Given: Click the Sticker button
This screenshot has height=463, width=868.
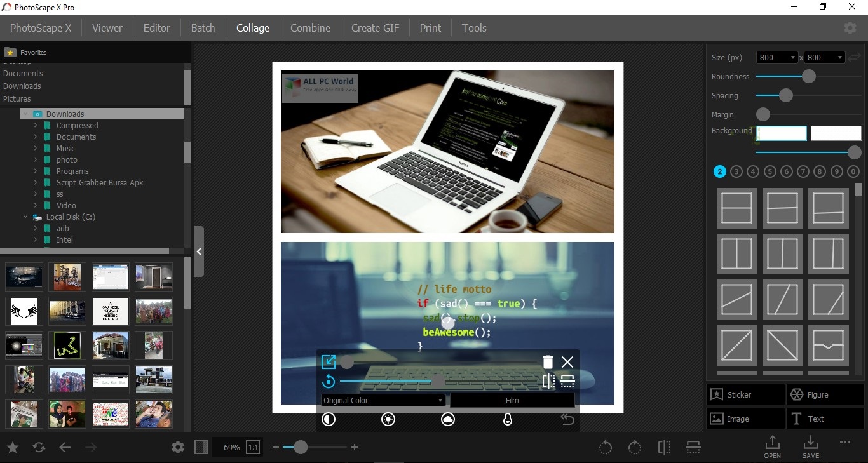Looking at the screenshot, I should [745, 394].
